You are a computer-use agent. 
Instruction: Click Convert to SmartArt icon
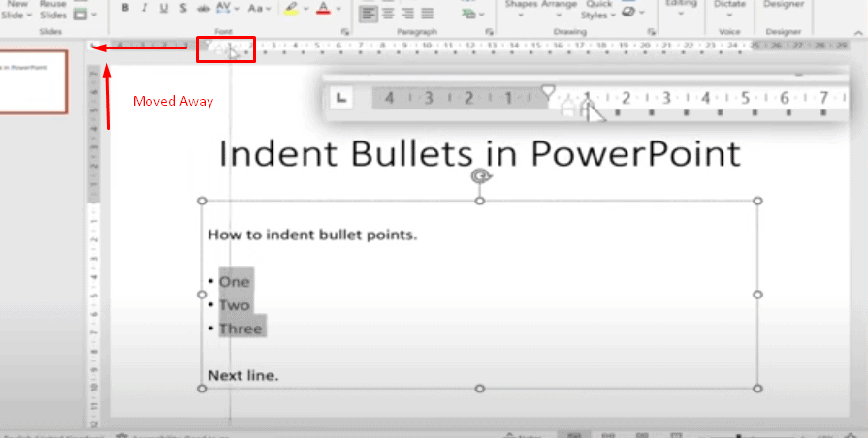[468, 14]
